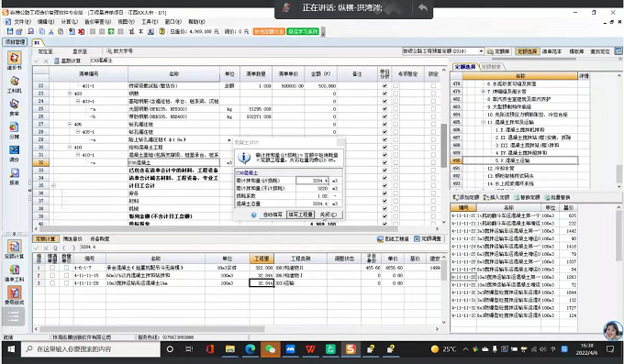Check first checkbox for quota 4-11-11-20
The width and height of the screenshot is (624, 364).
point(52,283)
